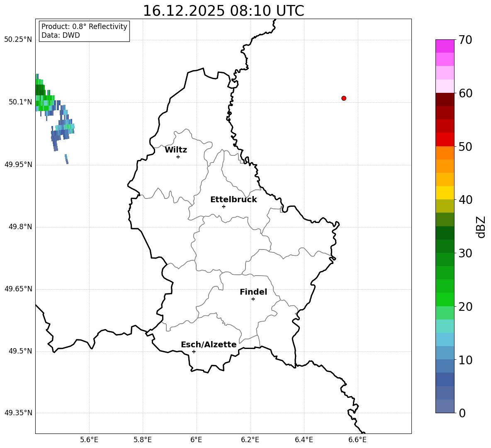Click the 6°E longitude label
491x448 pixels.
(x=196, y=440)
